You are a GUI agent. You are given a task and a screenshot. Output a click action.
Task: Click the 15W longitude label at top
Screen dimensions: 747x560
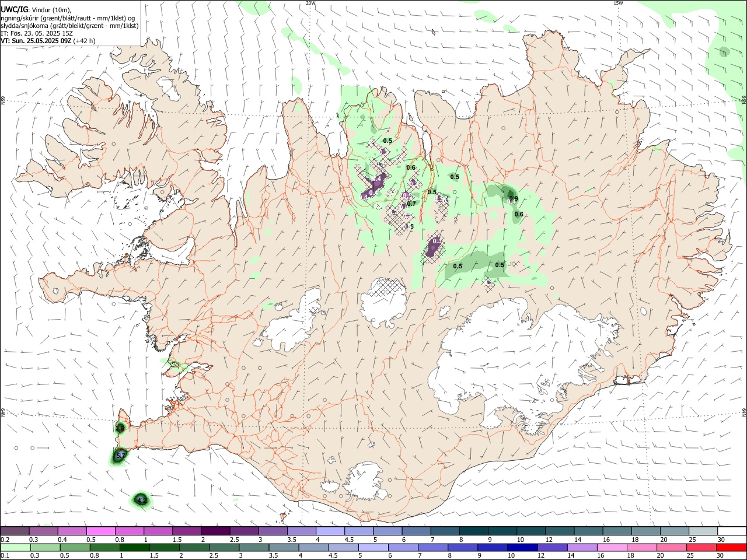618,3
